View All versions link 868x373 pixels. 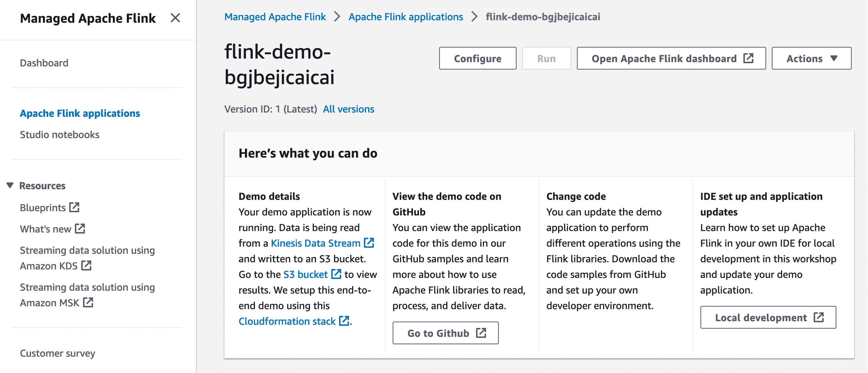point(348,109)
